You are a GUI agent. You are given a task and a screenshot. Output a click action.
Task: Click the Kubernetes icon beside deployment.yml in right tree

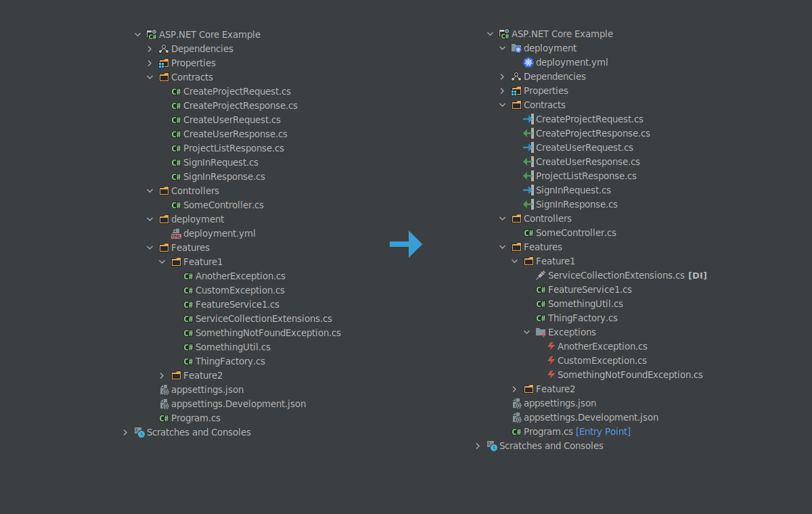tap(528, 62)
